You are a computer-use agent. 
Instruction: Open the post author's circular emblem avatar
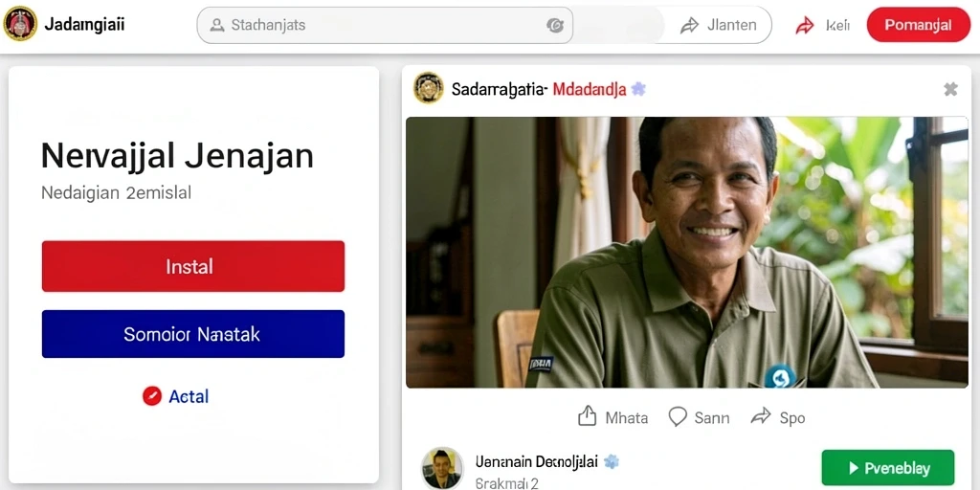point(429,88)
